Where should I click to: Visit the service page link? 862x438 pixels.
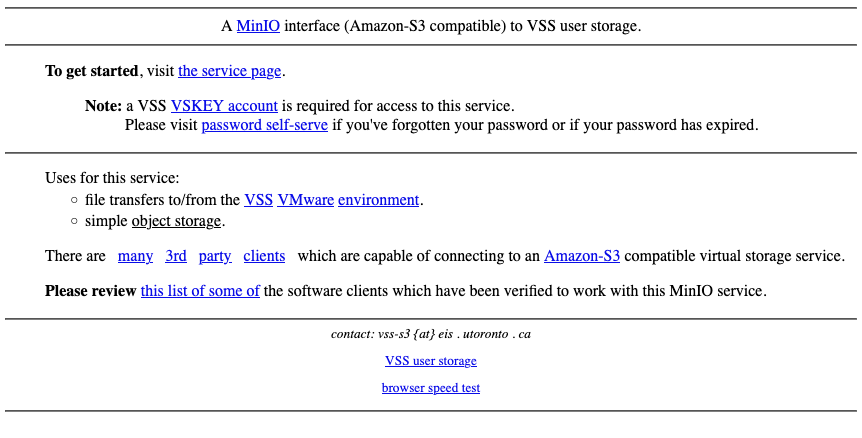tap(230, 71)
